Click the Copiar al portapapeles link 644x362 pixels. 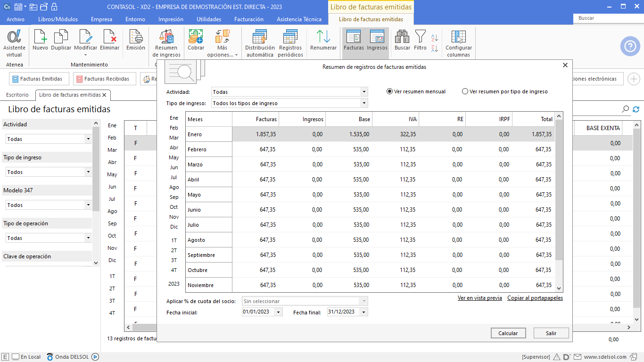pyautogui.click(x=535, y=298)
